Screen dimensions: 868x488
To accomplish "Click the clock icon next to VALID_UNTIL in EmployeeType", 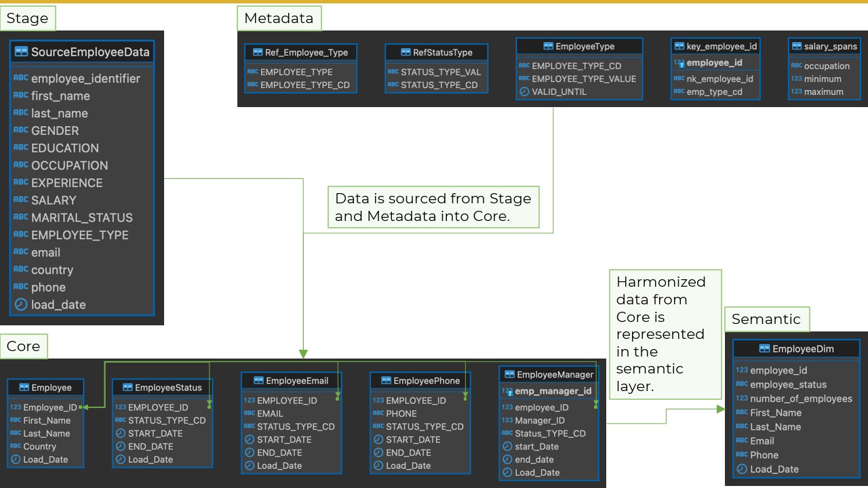I will pyautogui.click(x=523, y=91).
